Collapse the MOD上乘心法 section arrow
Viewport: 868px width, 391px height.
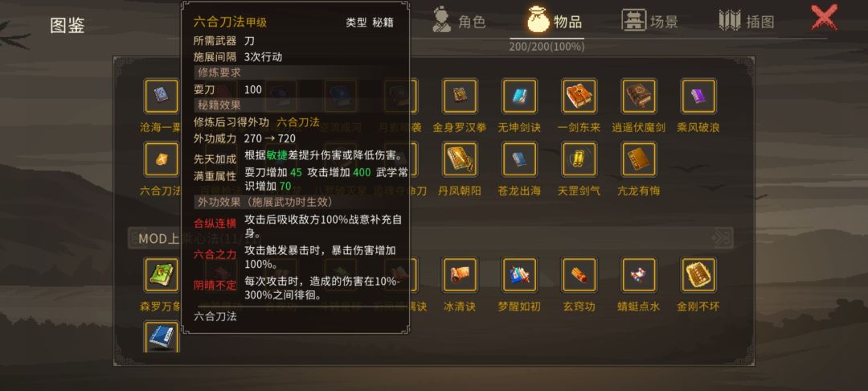721,238
